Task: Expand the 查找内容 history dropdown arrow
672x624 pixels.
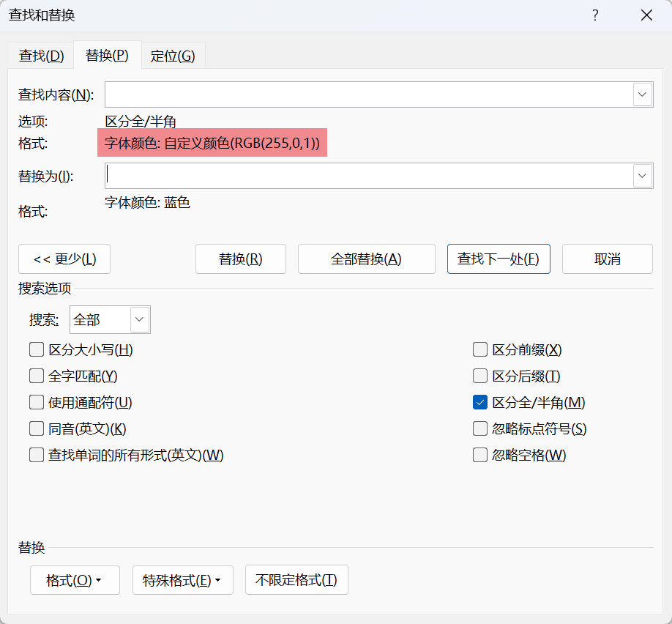Action: point(642,94)
